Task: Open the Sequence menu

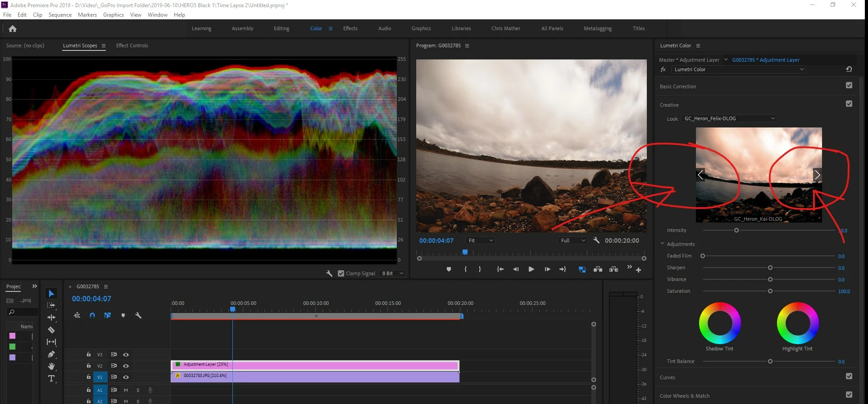Action: click(60, 15)
